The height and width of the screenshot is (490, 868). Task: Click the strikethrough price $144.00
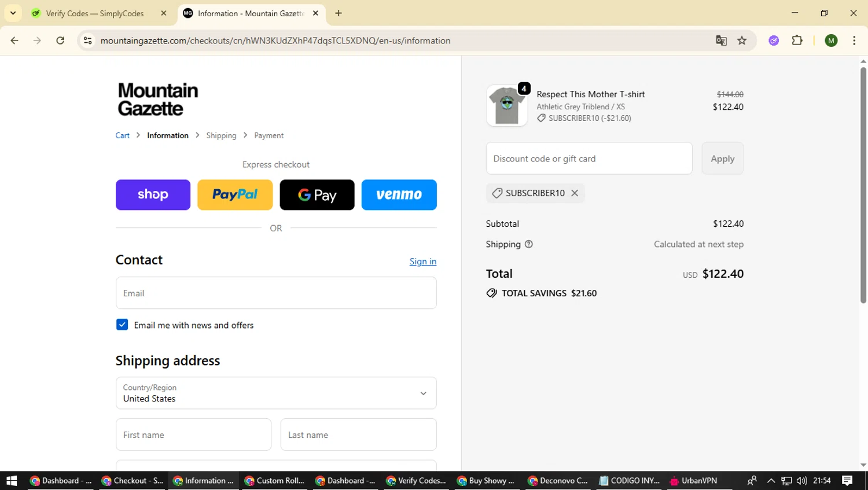[730, 94]
